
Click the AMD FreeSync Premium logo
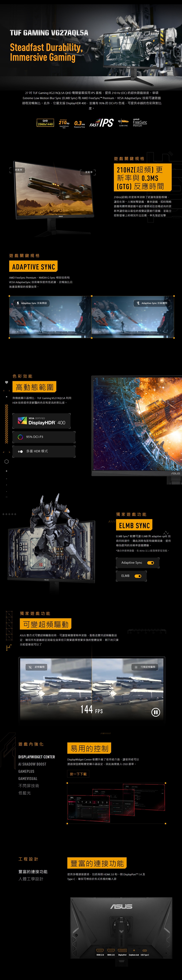pos(140,123)
